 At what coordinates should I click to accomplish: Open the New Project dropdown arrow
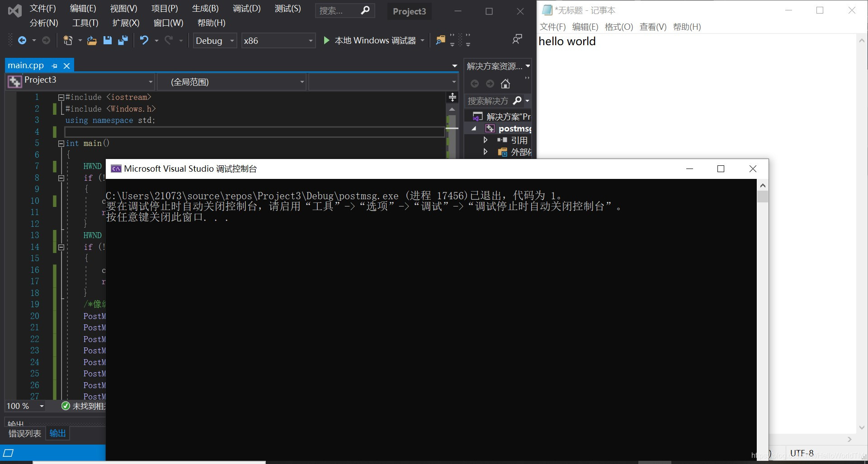(x=80, y=41)
